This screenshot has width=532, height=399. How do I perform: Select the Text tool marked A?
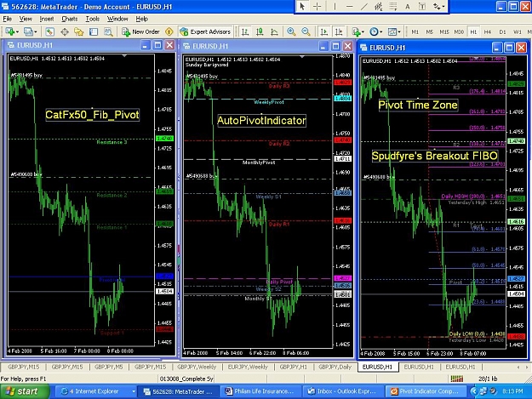pos(408,6)
